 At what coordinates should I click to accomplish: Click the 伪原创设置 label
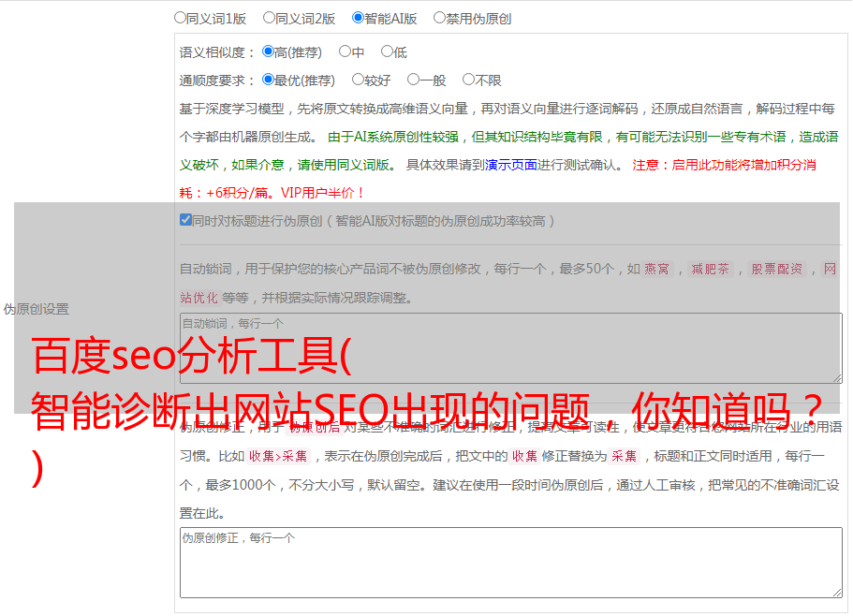(36, 309)
